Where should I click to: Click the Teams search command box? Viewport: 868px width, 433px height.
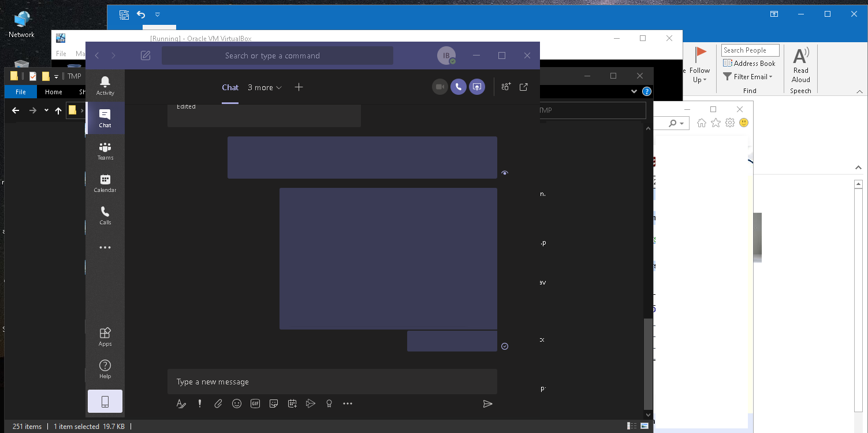point(277,55)
